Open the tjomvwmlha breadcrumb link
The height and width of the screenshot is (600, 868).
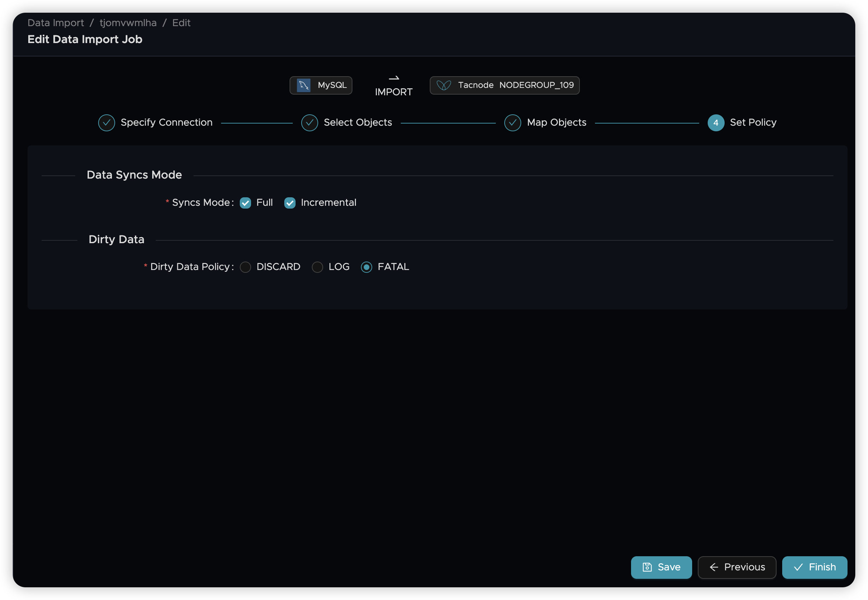pos(128,23)
